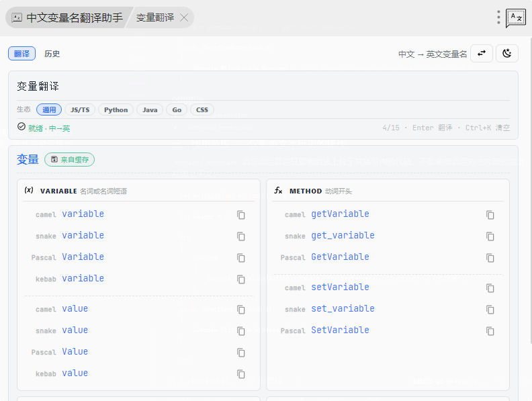Select the Python ecosystem chip
The height and width of the screenshot is (401, 532).
click(116, 109)
